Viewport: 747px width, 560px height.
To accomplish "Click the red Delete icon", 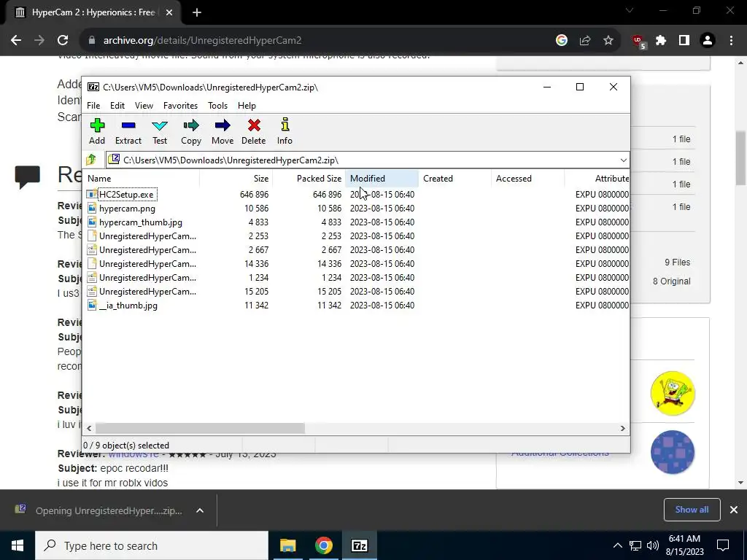I will [x=254, y=125].
